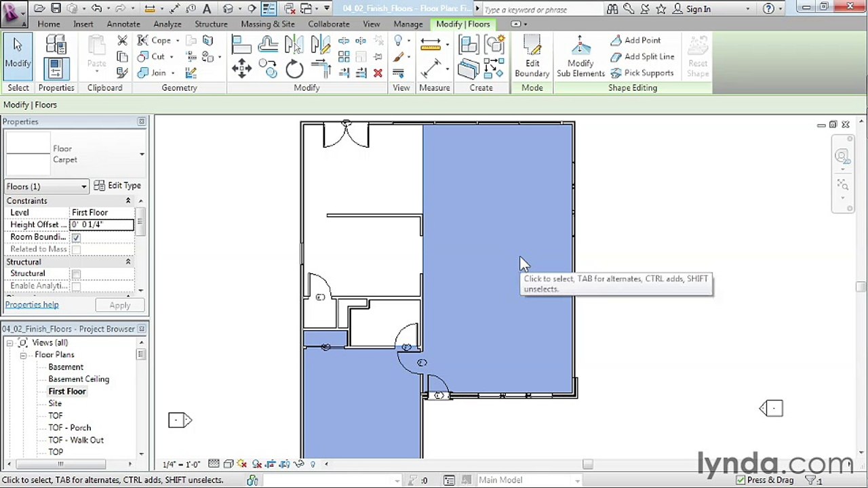The image size is (868, 488).
Task: Click the Type Properties icon
Action: tap(56, 45)
